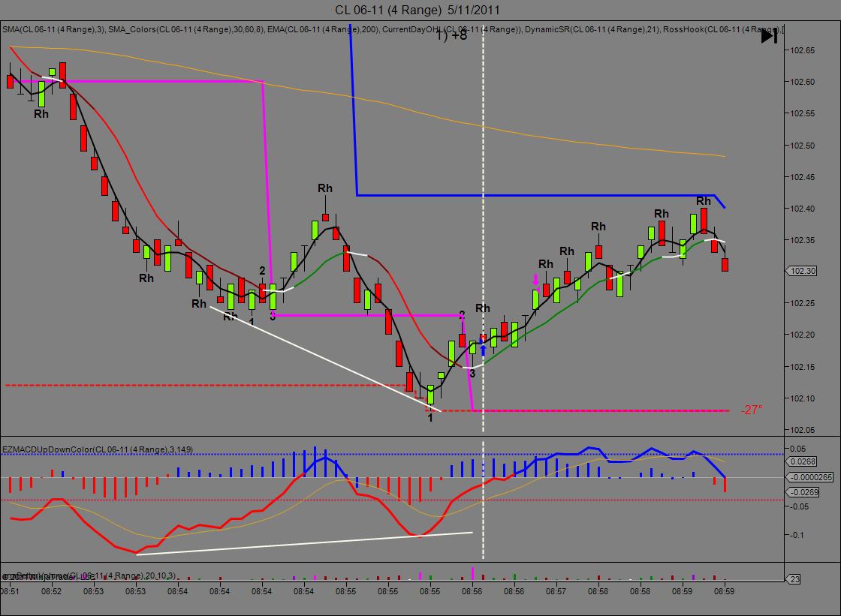Click the 102.15 price axis label
The width and height of the screenshot is (841, 616).
coord(803,367)
